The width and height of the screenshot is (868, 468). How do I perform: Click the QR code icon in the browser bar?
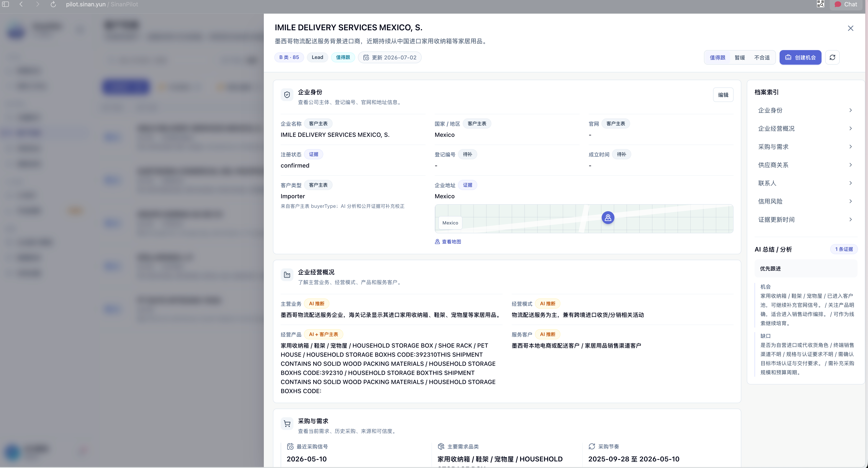pos(820,4)
